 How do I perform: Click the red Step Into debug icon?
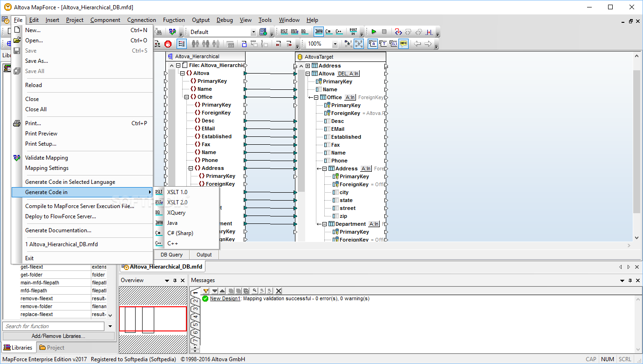pyautogui.click(x=398, y=32)
